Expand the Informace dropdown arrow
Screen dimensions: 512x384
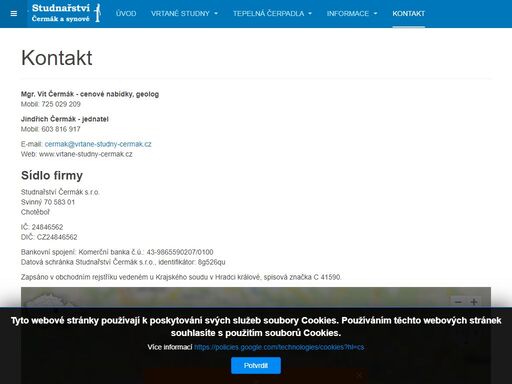coord(375,14)
